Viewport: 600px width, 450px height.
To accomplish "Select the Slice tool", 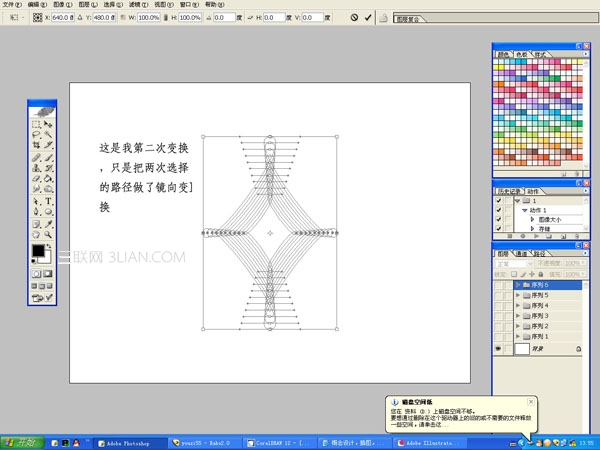I will (x=48, y=145).
